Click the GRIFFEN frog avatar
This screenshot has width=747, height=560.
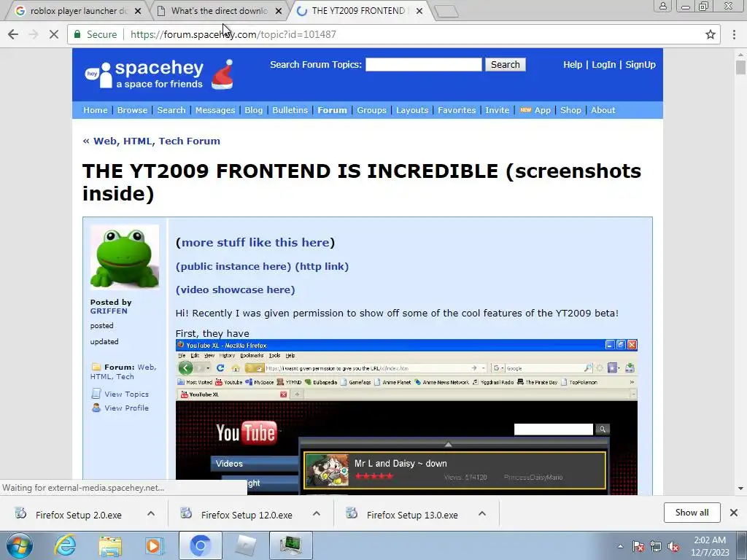124,257
